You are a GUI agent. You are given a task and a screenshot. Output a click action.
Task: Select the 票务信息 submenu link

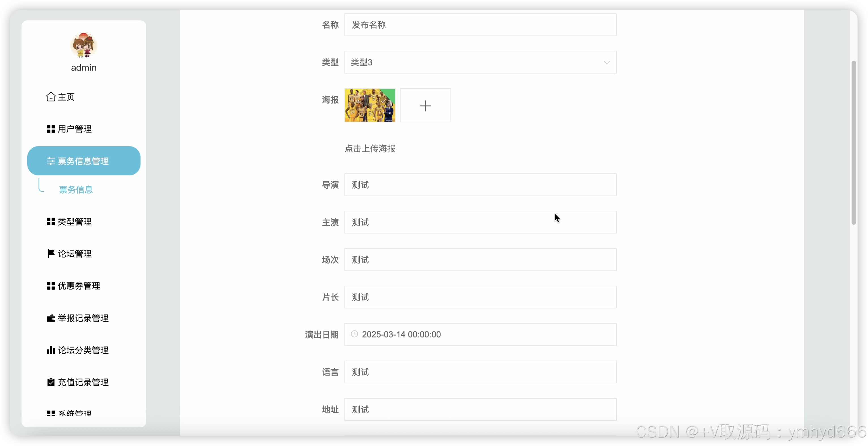click(x=76, y=190)
